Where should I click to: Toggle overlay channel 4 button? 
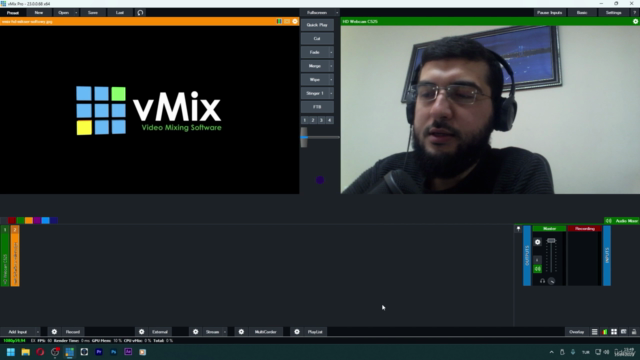click(329, 120)
